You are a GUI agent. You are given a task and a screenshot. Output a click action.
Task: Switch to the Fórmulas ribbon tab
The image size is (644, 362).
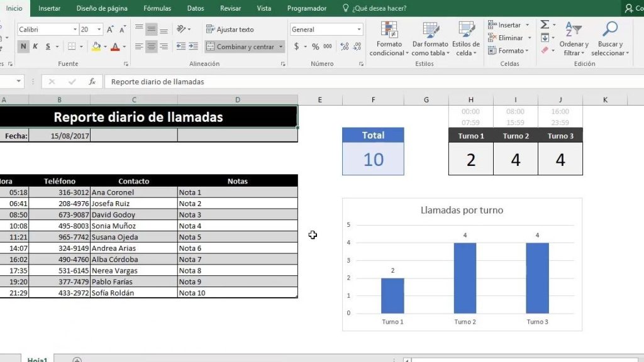157,8
